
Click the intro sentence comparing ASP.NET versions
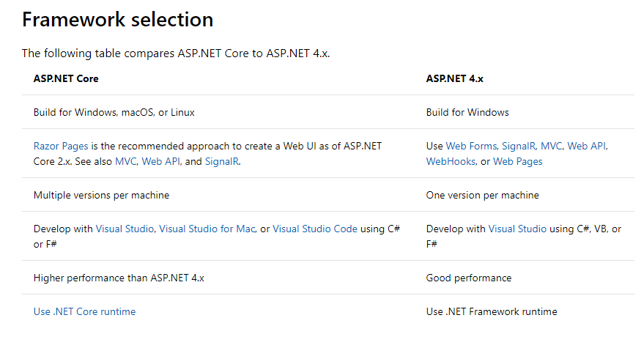pyautogui.click(x=176, y=53)
